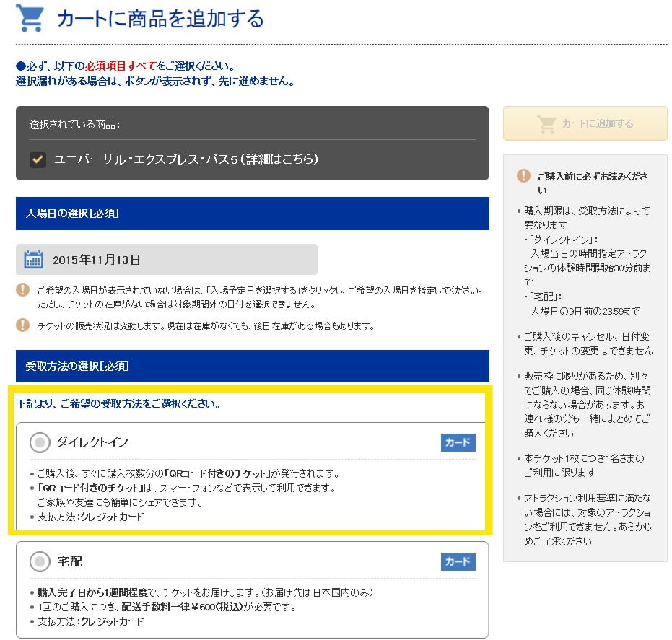This screenshot has width=672, height=640.
Task: Click the カートに商品を追加する page title
Action: coord(160,19)
